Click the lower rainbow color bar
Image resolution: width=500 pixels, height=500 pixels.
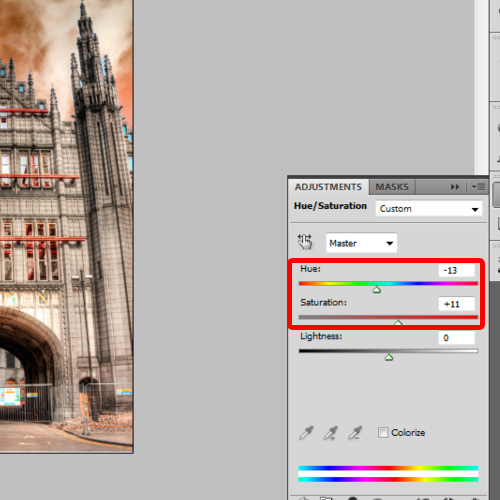tap(388, 479)
